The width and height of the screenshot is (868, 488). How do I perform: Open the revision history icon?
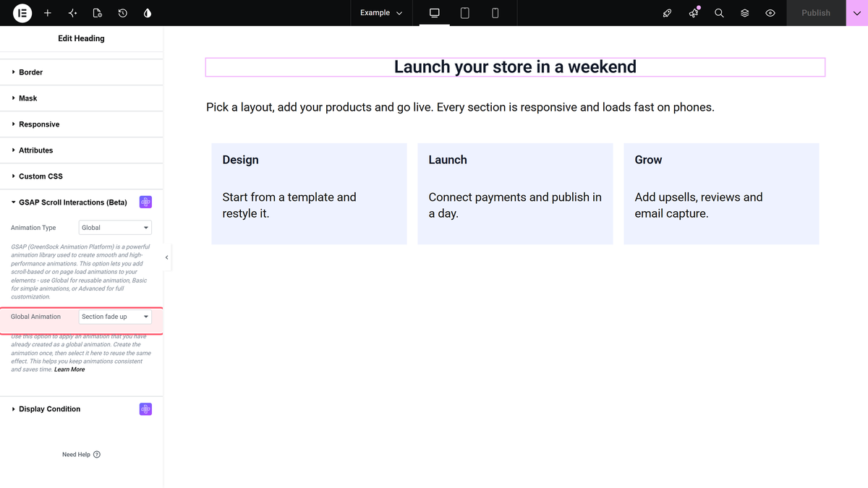coord(123,13)
